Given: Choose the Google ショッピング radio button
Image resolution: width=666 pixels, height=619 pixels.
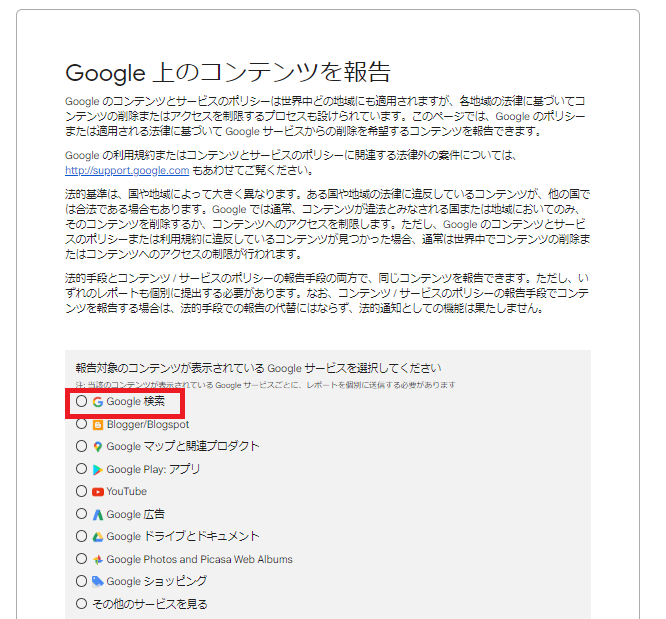Looking at the screenshot, I should click(x=81, y=581).
